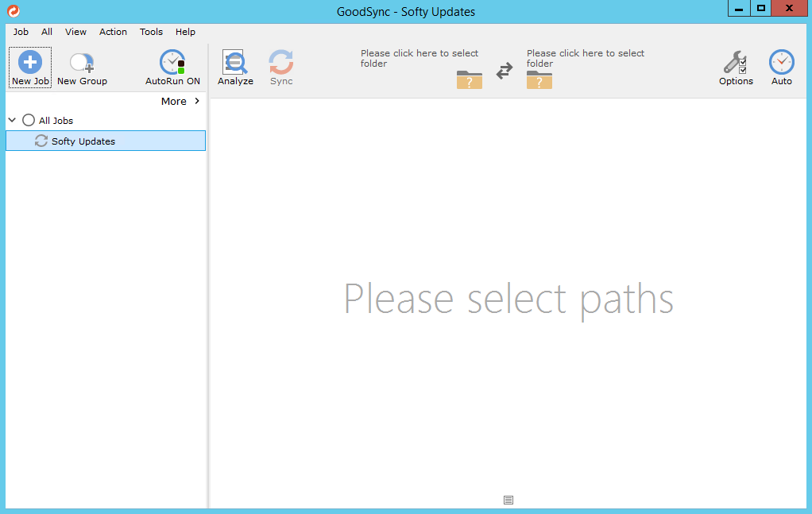Open the All menu
This screenshot has height=514, width=812.
47,32
